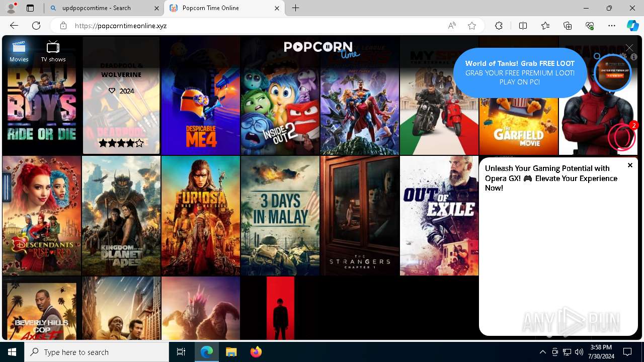644x362 pixels.
Task: Open the Godzilla and Kong poster
Action: tap(201, 308)
